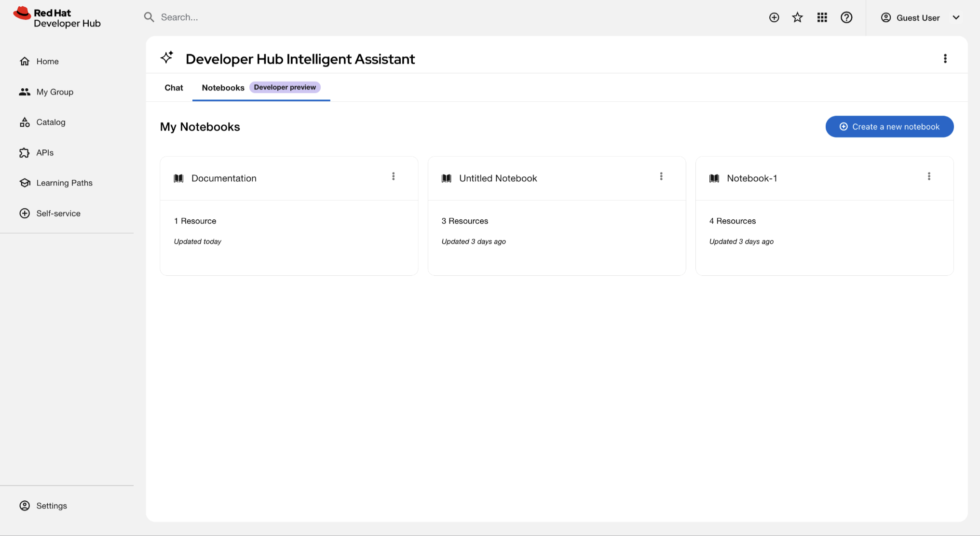Click the Self-service plus icon
This screenshot has height=536, width=980.
click(25, 213)
